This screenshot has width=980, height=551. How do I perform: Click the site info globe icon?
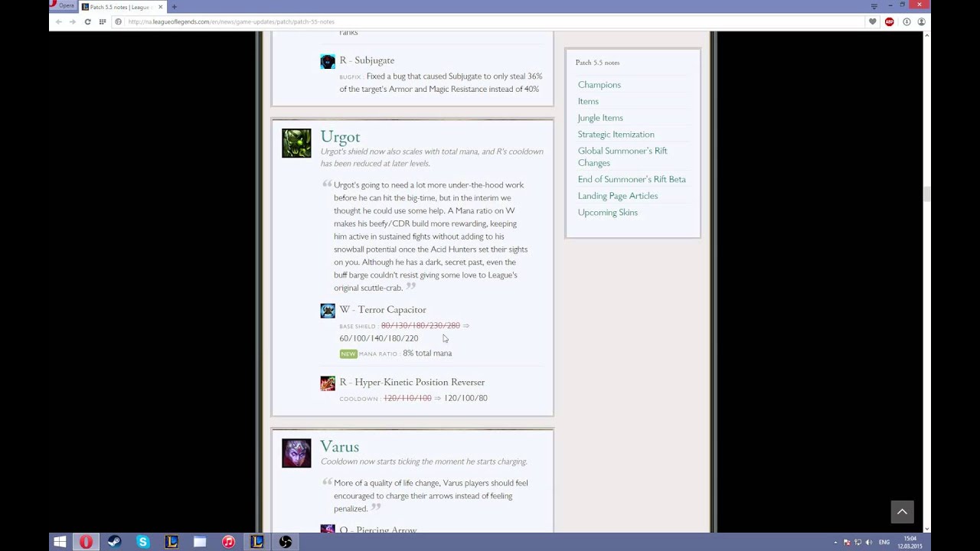118,21
